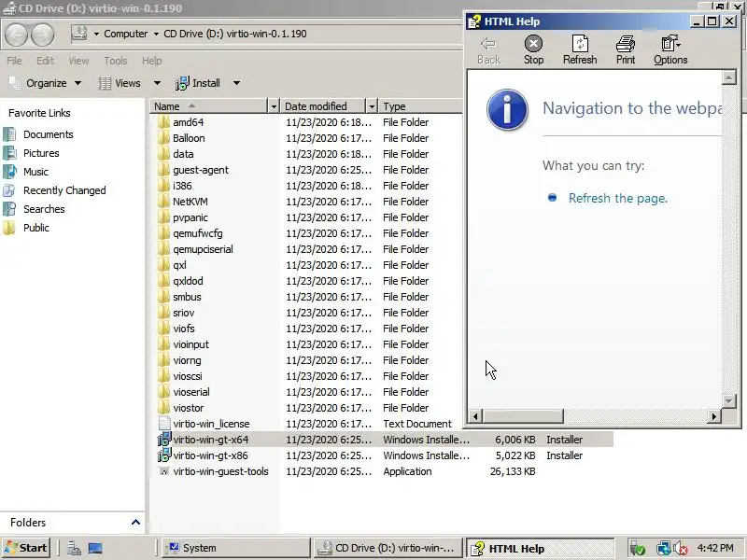Open Options in HTML Help toolbar
This screenshot has height=560, width=747.
point(670,49)
